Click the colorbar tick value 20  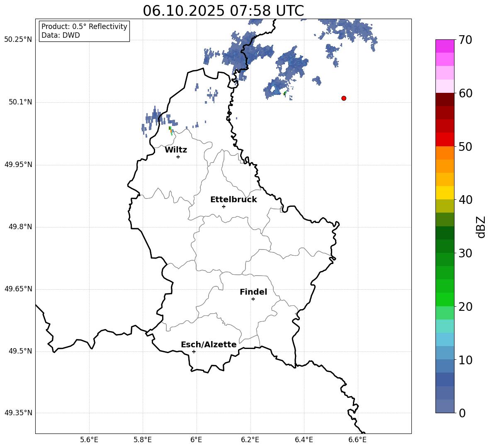click(x=465, y=307)
